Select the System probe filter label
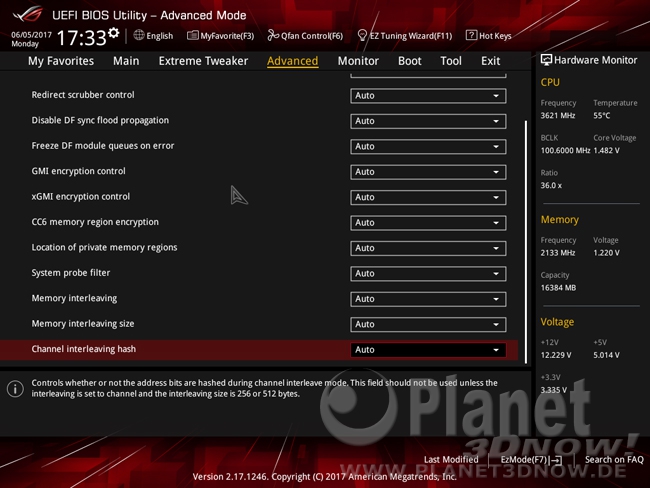The image size is (650, 488). (71, 273)
